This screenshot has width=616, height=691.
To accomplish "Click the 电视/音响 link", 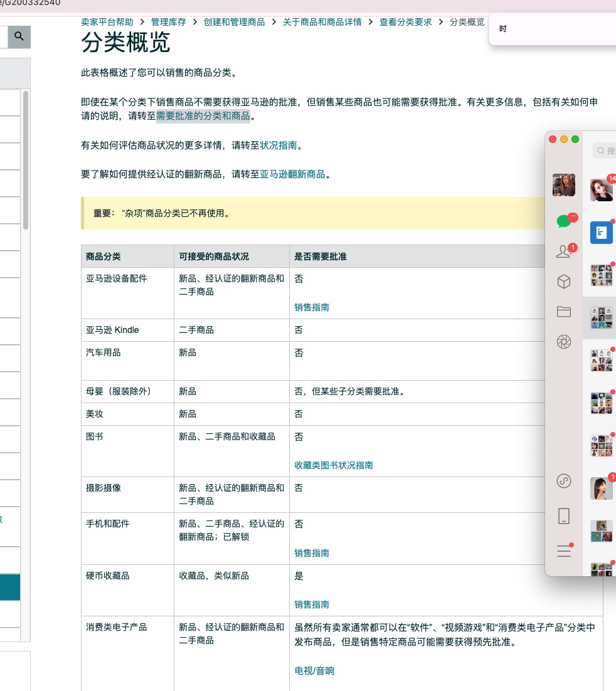I will pos(314,671).
